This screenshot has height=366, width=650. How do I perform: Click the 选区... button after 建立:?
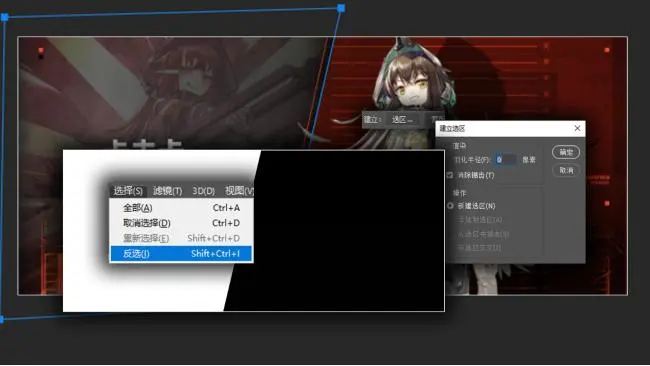pos(402,120)
